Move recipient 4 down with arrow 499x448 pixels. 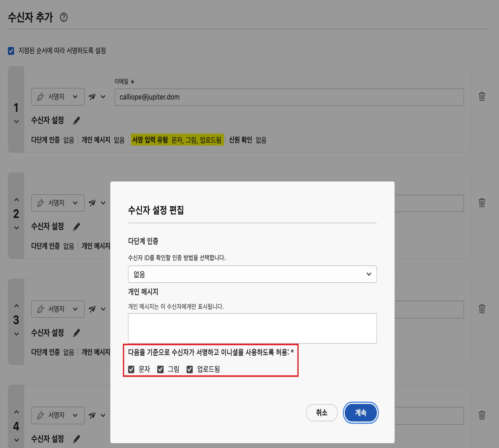16,440
